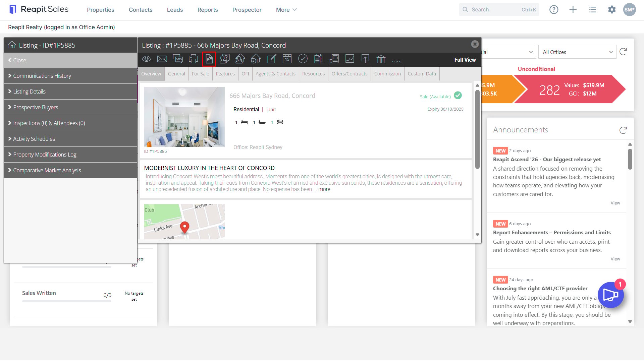
Task: Click the printer icon in listing toolbar
Action: click(194, 59)
